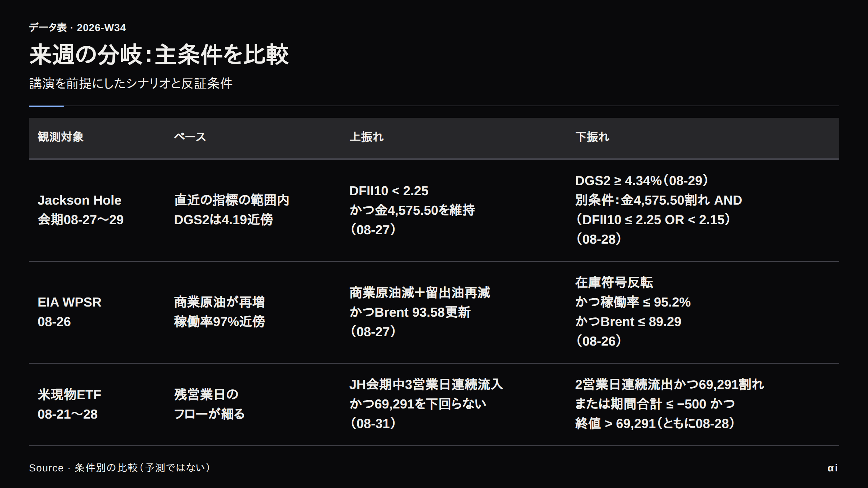
Task: Click the 下振れ column header
Action: pyautogui.click(x=592, y=137)
